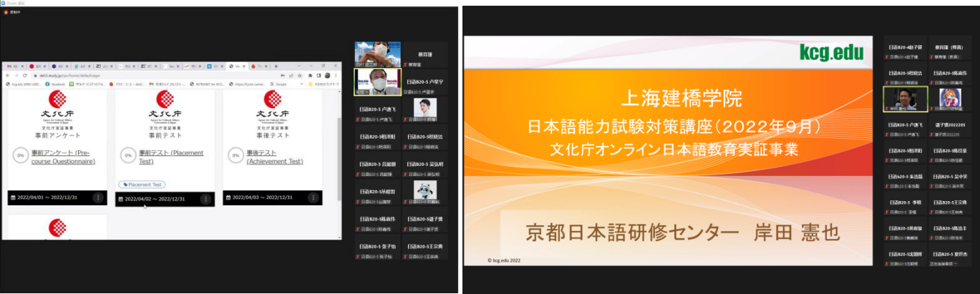
Task: Click the Placement Test tag label
Action: (142, 185)
